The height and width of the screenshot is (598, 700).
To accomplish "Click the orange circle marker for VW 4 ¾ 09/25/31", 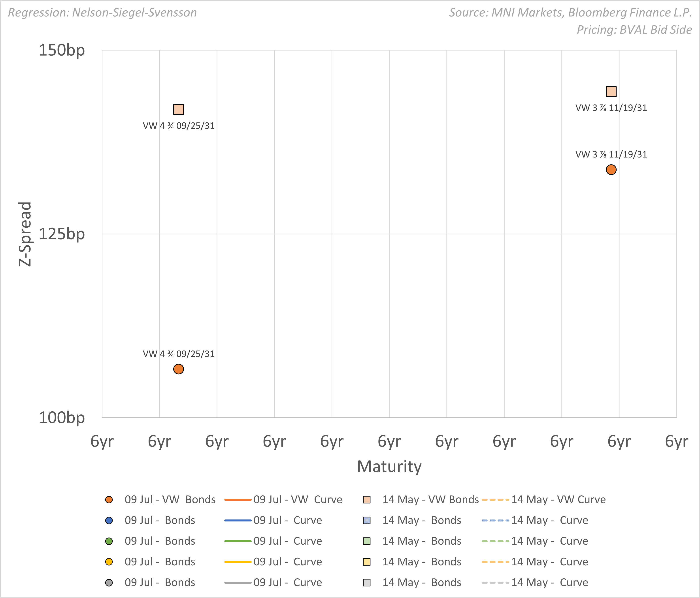I will click(x=178, y=369).
